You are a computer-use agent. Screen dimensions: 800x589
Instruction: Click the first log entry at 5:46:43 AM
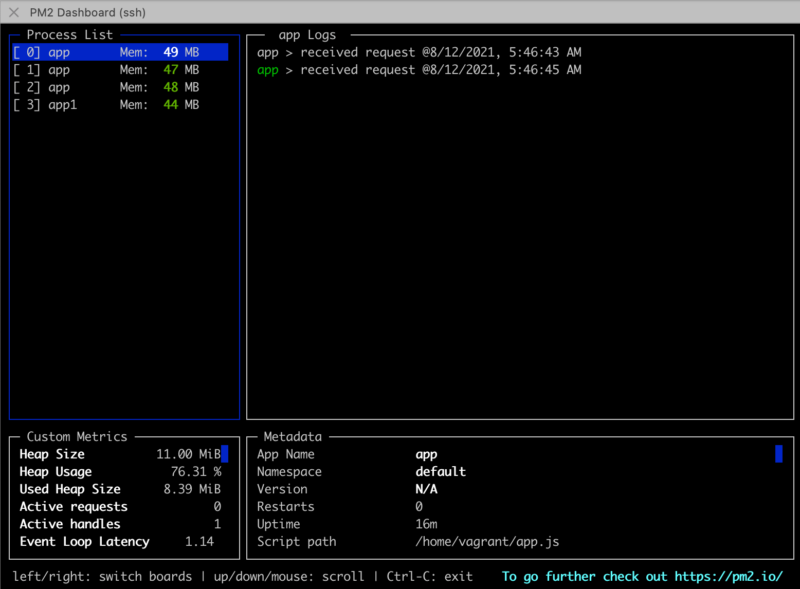click(419, 52)
